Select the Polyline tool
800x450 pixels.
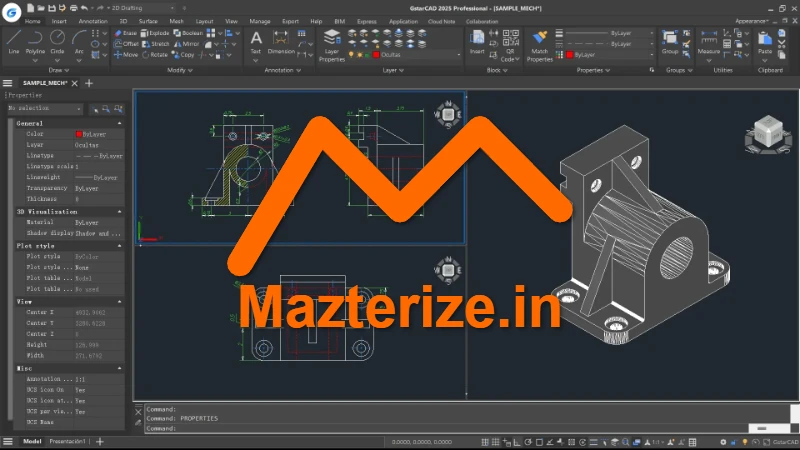[x=35, y=42]
